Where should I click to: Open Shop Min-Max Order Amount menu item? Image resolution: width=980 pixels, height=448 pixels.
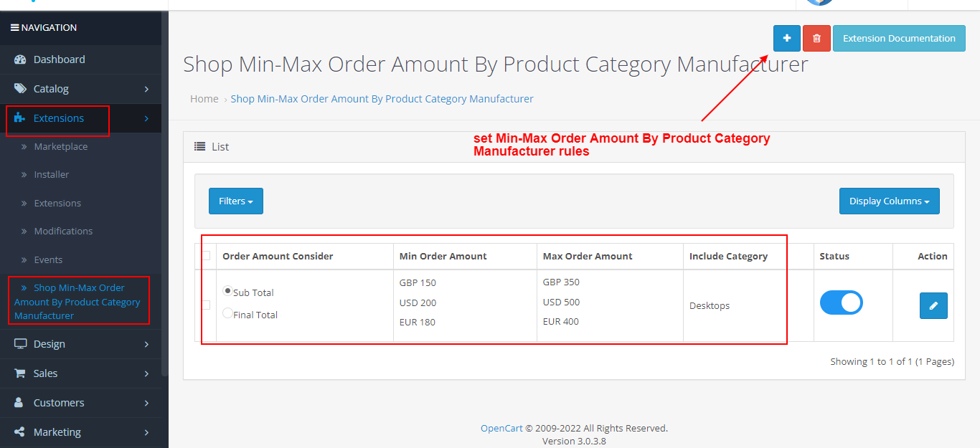[x=78, y=301]
